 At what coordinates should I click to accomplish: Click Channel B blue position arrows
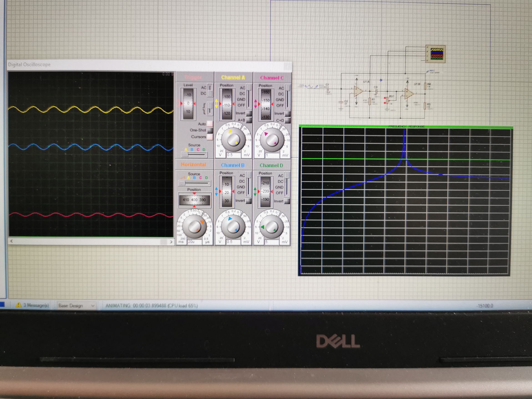pyautogui.click(x=216, y=191)
